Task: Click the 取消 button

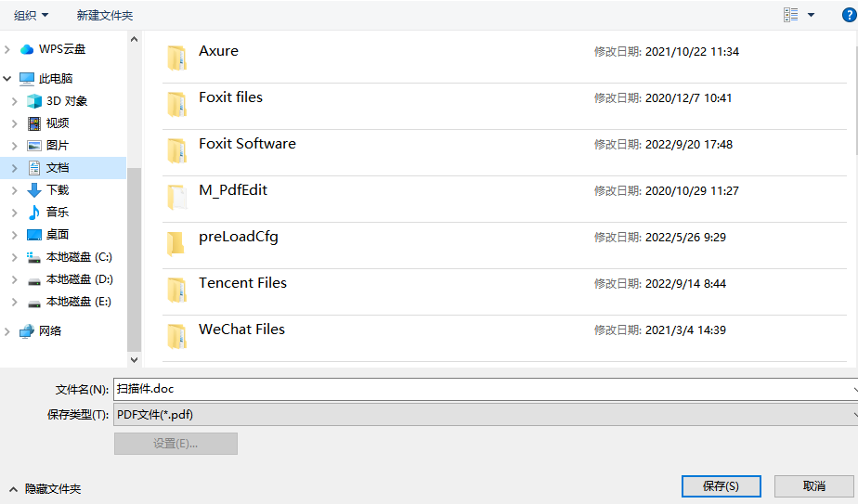Action: point(813,486)
